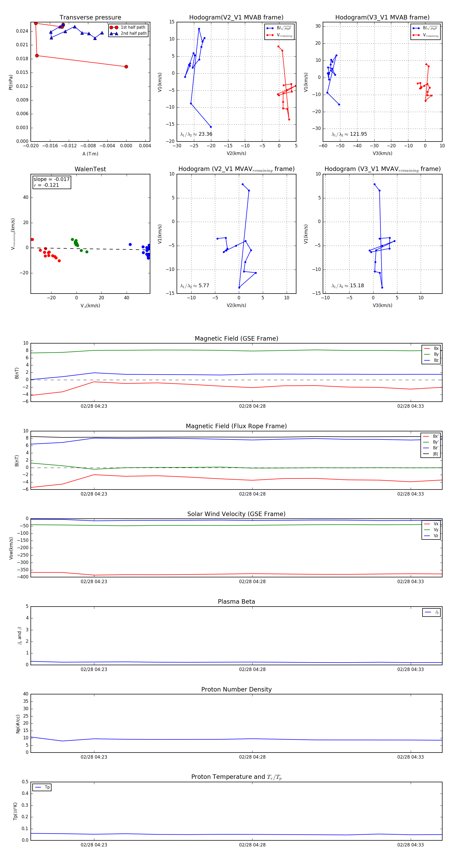Click the 'Hodogram(V3_V1 MVAB frame)' title
The width and height of the screenshot is (473, 868).
click(x=382, y=18)
